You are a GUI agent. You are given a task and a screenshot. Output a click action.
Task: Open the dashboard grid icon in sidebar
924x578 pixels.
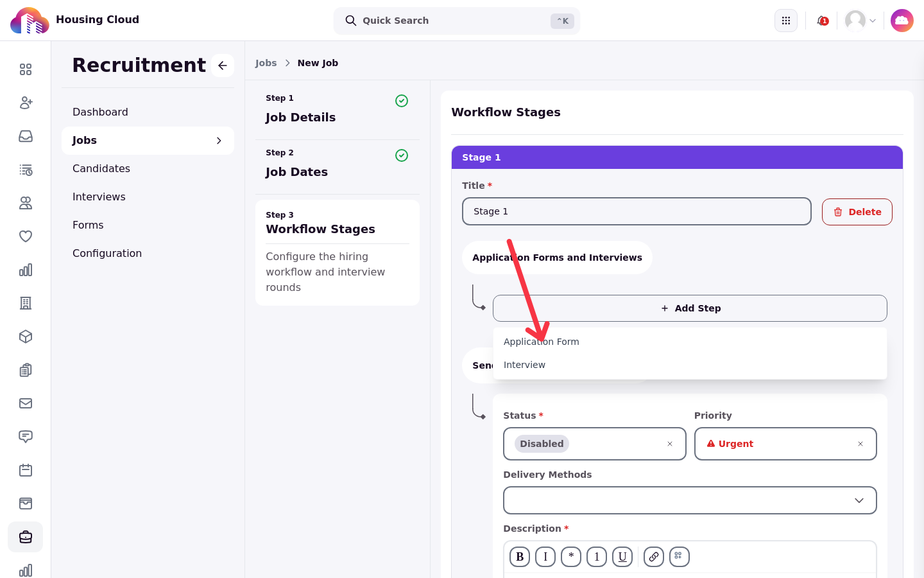point(26,69)
